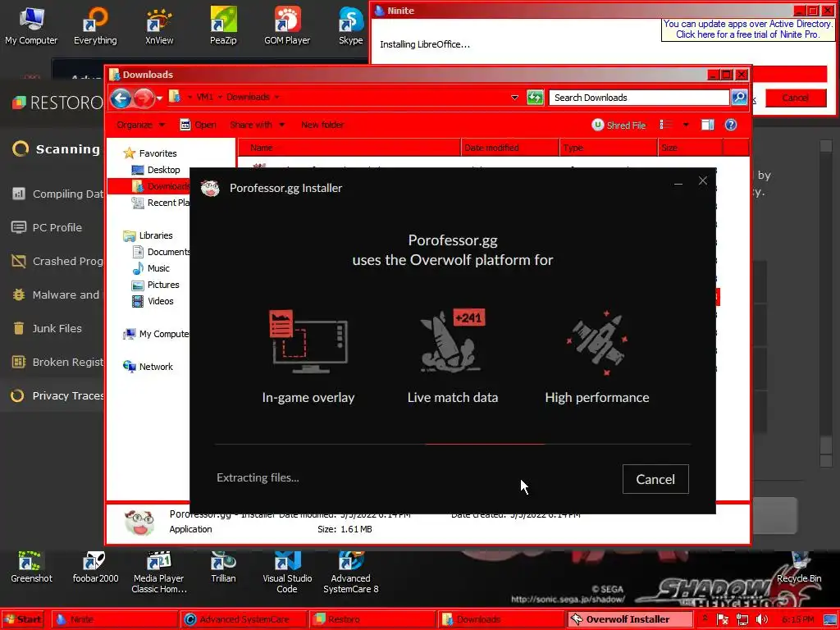Sort files by the Type column
Image resolution: width=840 pixels, height=630 pixels.
[609, 148]
